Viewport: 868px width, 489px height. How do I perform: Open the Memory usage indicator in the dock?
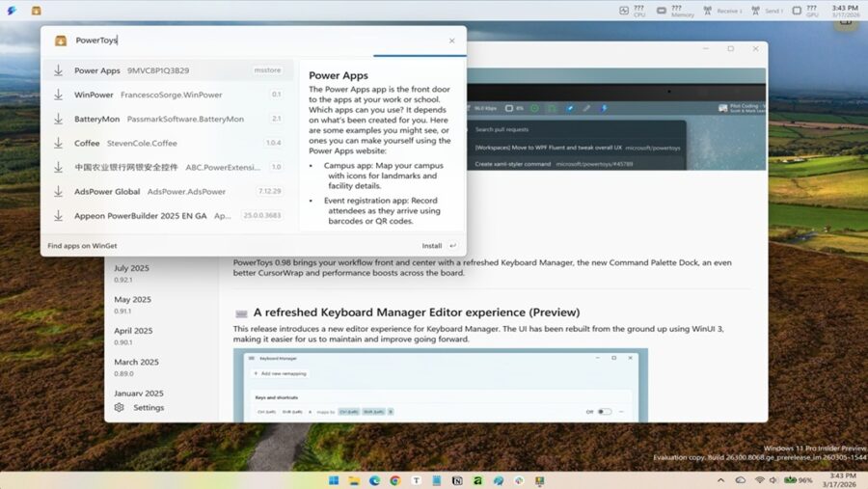(675, 11)
